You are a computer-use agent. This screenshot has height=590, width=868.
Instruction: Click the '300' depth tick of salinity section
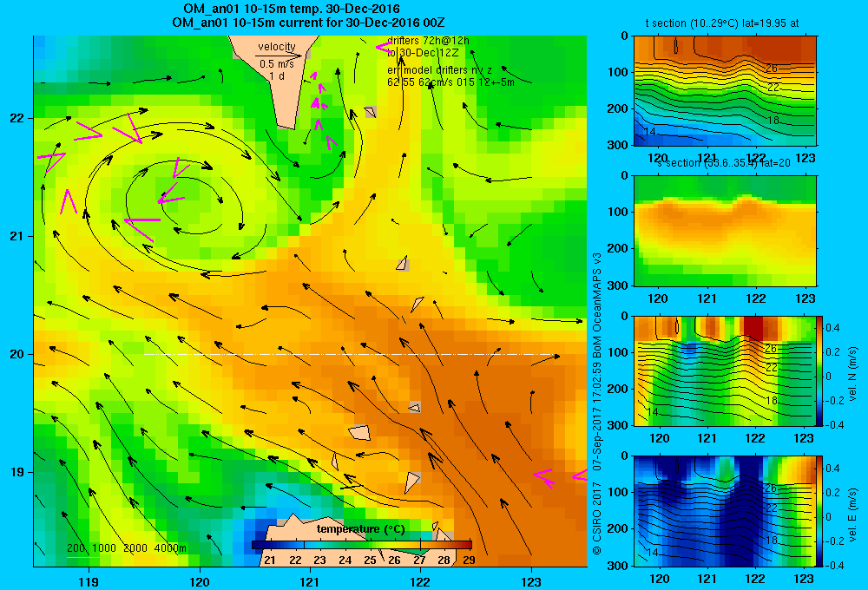pyautogui.click(x=620, y=285)
